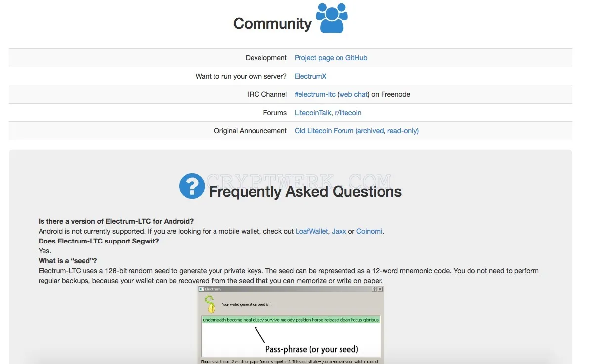Open the web chat link

pos(353,94)
